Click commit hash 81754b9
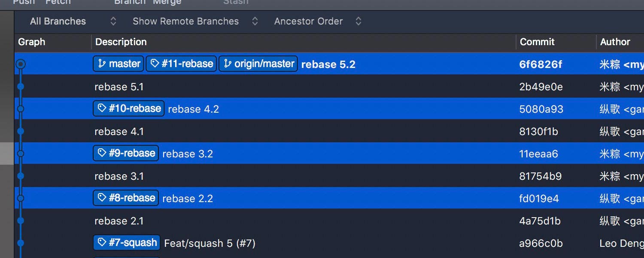Image resolution: width=644 pixels, height=258 pixels. pos(541,176)
